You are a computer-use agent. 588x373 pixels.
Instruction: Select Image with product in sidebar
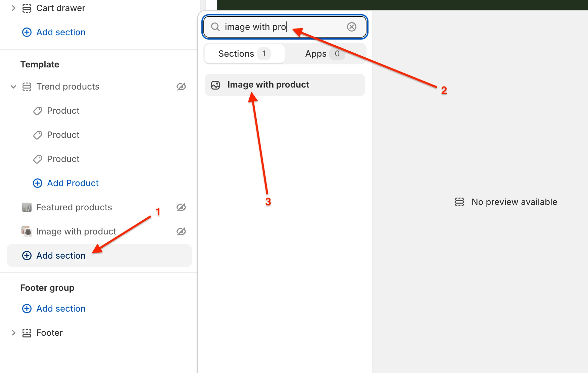click(x=99, y=231)
